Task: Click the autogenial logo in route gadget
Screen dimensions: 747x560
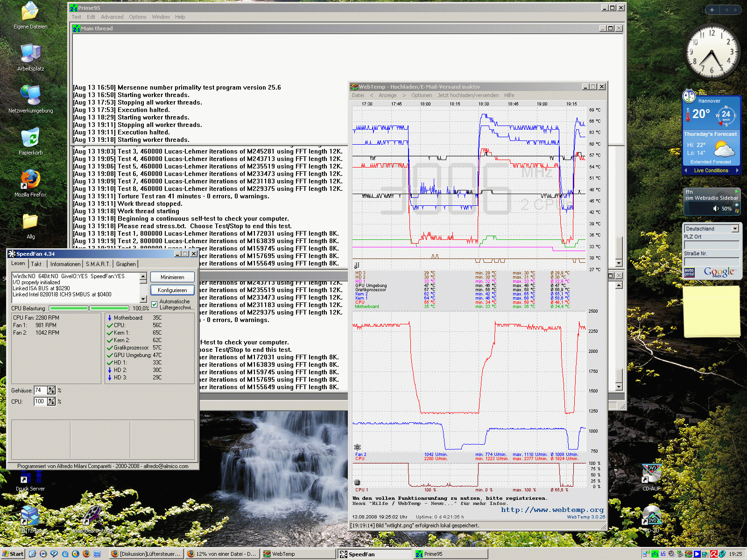Action: [689, 272]
